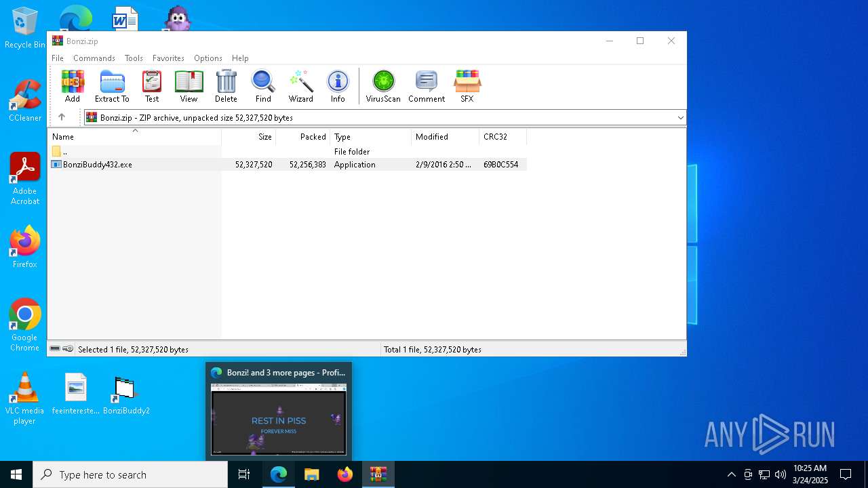Select BonziBuddy432.exe file row

(x=288, y=165)
